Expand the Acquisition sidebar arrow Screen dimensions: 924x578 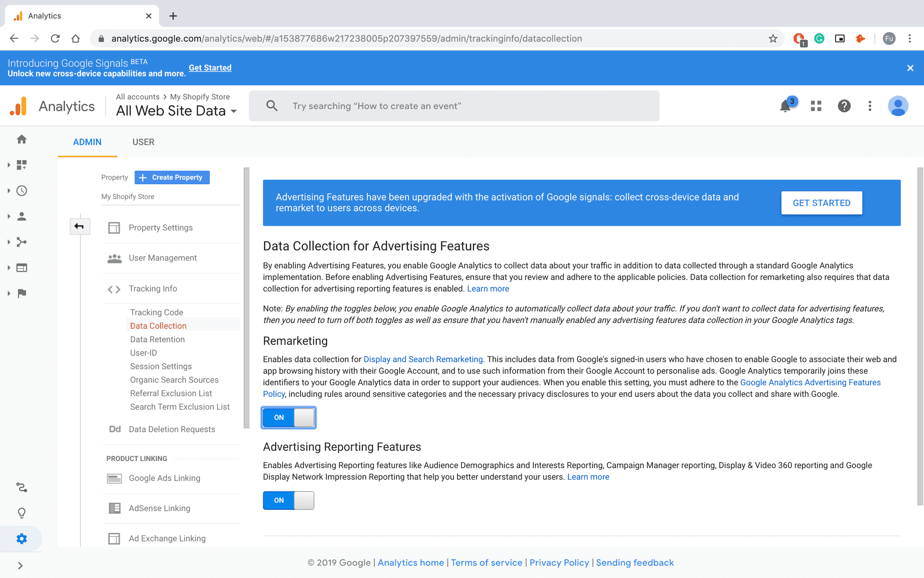(9, 242)
